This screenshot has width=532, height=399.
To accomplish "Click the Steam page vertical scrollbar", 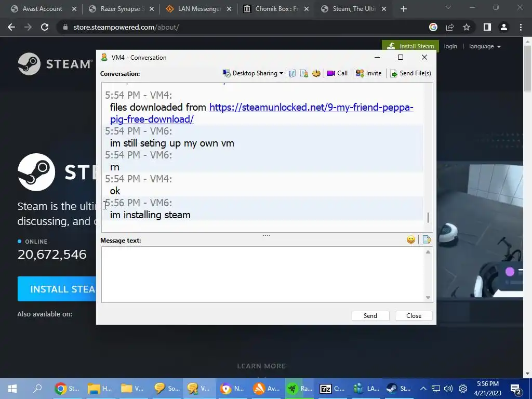I will point(528,68).
